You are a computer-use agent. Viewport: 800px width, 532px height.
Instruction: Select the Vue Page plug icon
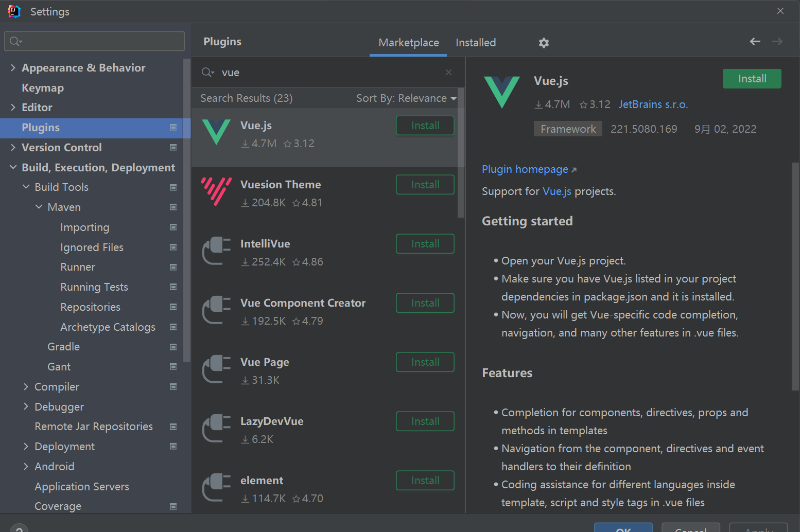[216, 369]
